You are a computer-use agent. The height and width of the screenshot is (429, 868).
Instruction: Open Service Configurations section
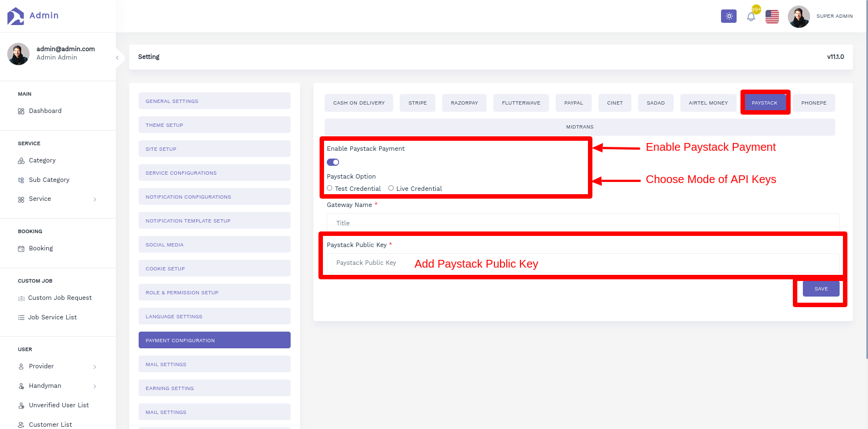pyautogui.click(x=214, y=172)
